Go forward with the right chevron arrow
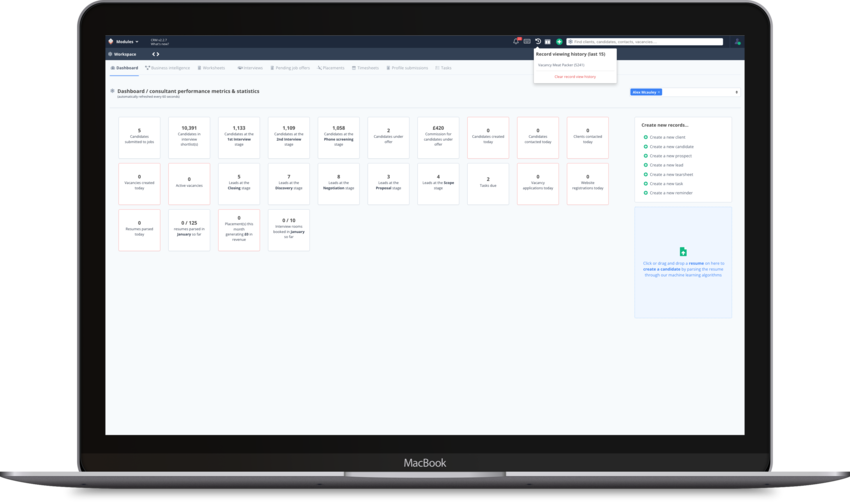850x503 pixels. click(x=158, y=54)
